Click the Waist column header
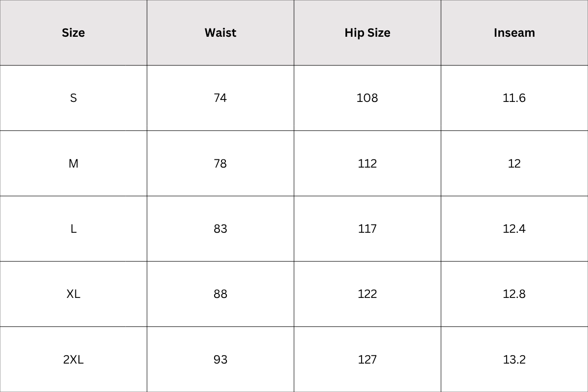This screenshot has height=392, width=588. click(x=220, y=33)
